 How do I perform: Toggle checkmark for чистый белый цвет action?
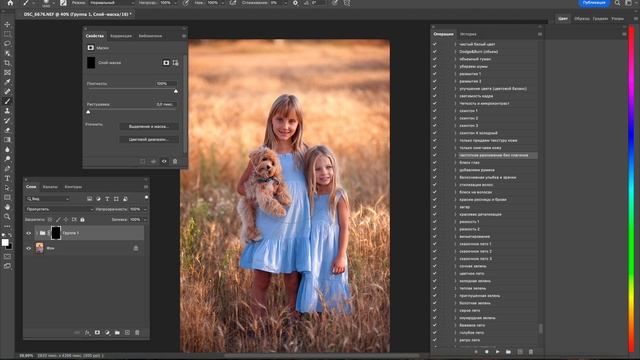[435, 44]
